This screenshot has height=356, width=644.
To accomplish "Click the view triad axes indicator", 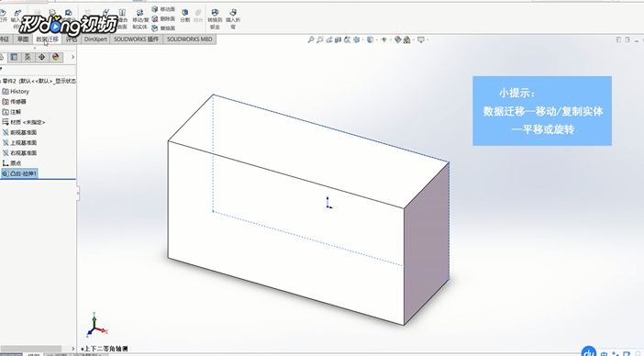I will [97, 325].
